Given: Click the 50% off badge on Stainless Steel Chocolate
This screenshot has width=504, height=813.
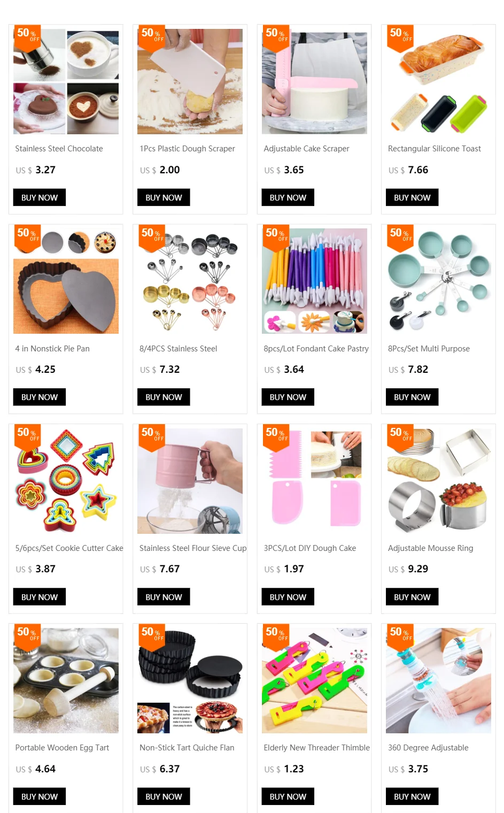Looking at the screenshot, I should 28,37.
